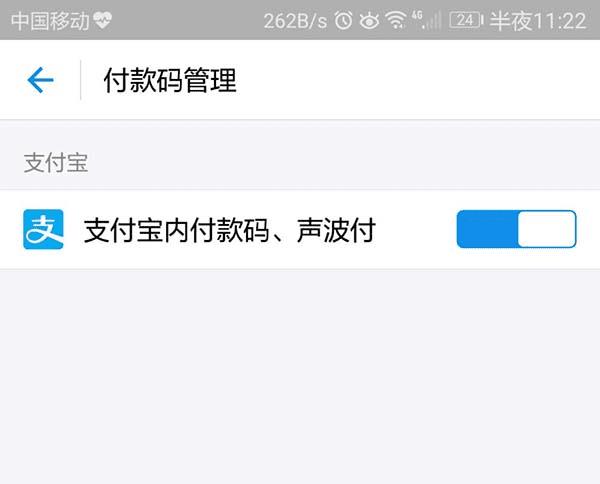Click the blue portion of the switch
The height and width of the screenshot is (484, 600).
[x=487, y=229]
